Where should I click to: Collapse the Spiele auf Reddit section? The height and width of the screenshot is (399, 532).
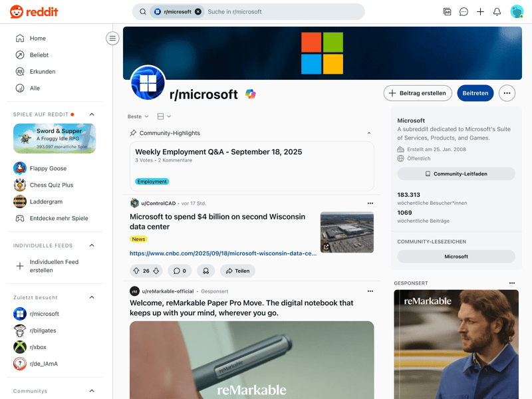tap(92, 114)
